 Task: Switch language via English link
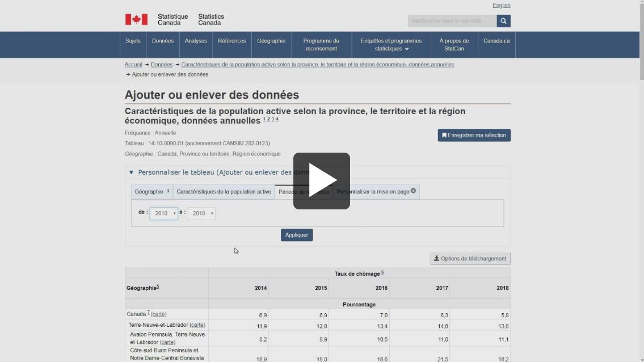tap(501, 6)
